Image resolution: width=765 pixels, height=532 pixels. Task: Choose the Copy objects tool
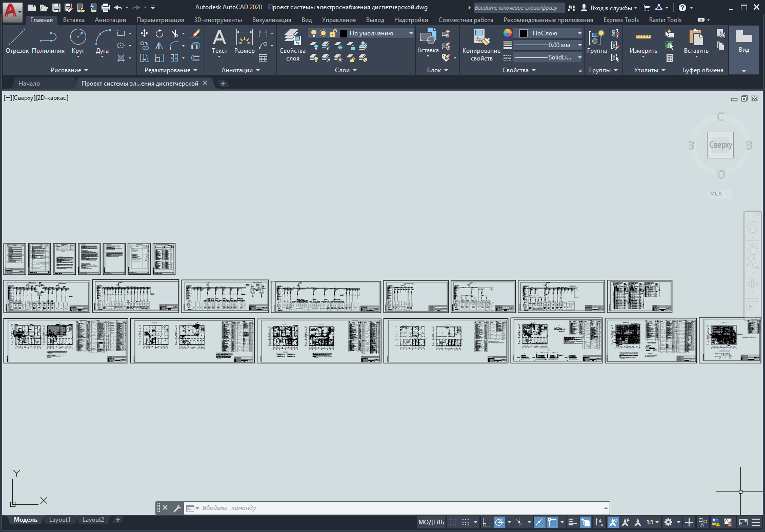tap(145, 46)
